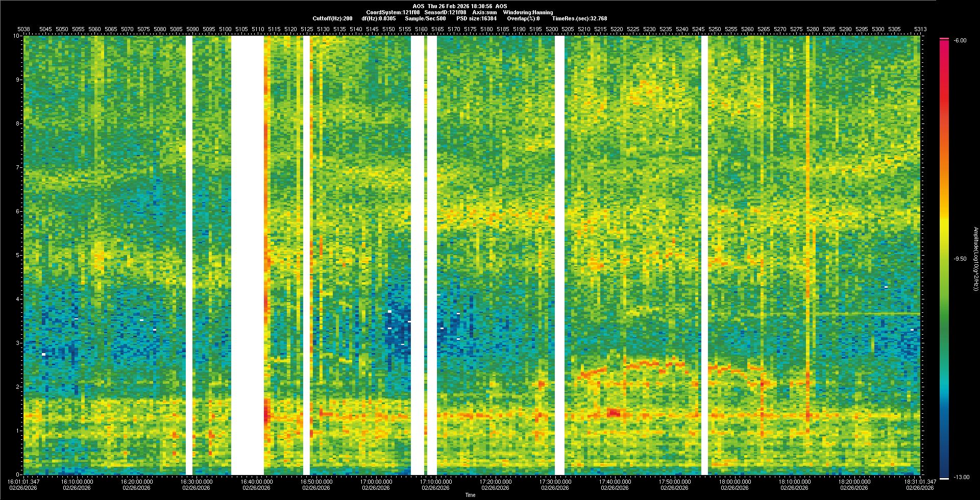This screenshot has width=980, height=500.
Task: Click the vertical amplitude colour scale bar
Action: pyautogui.click(x=944, y=259)
